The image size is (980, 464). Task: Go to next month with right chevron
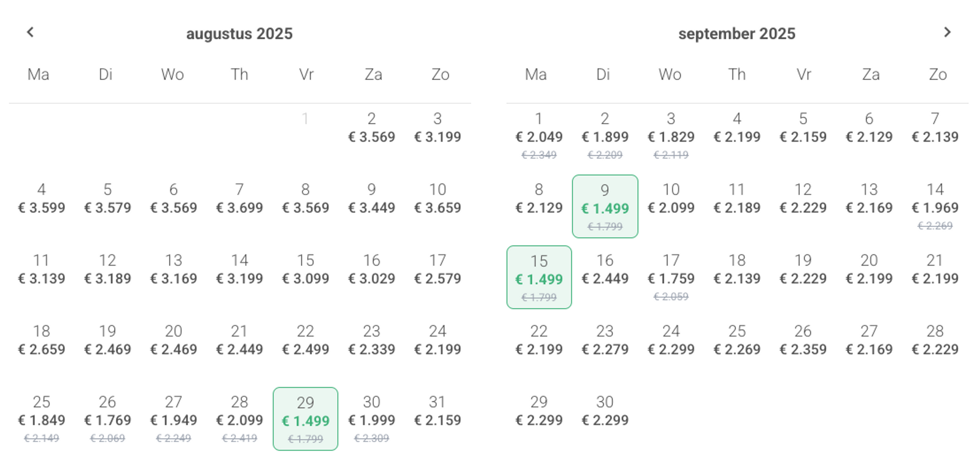tap(947, 32)
